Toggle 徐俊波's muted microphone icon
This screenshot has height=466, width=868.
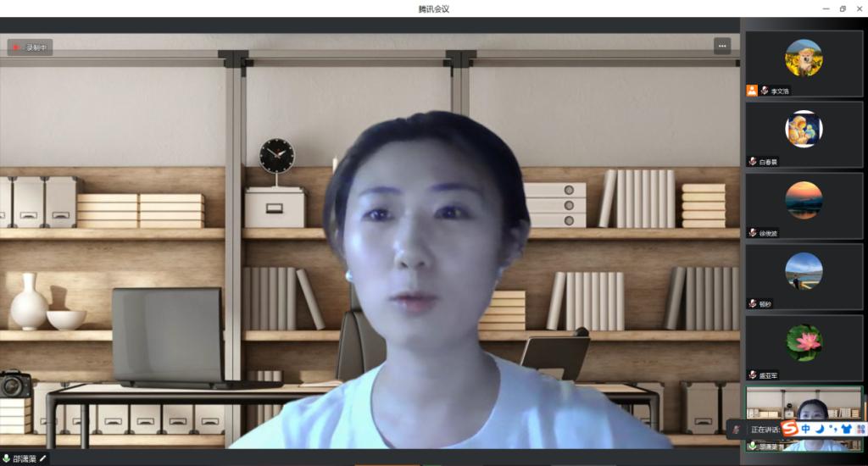[753, 232]
